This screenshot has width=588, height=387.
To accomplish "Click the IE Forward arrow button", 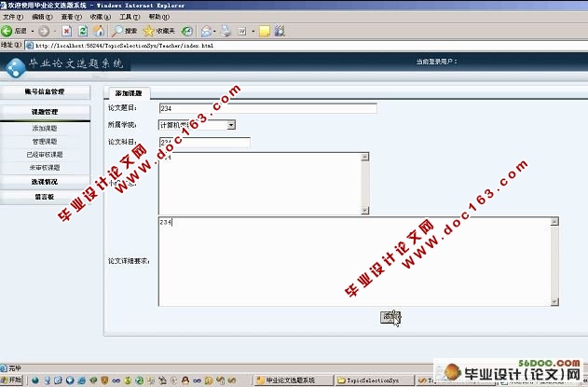I will [x=44, y=31].
